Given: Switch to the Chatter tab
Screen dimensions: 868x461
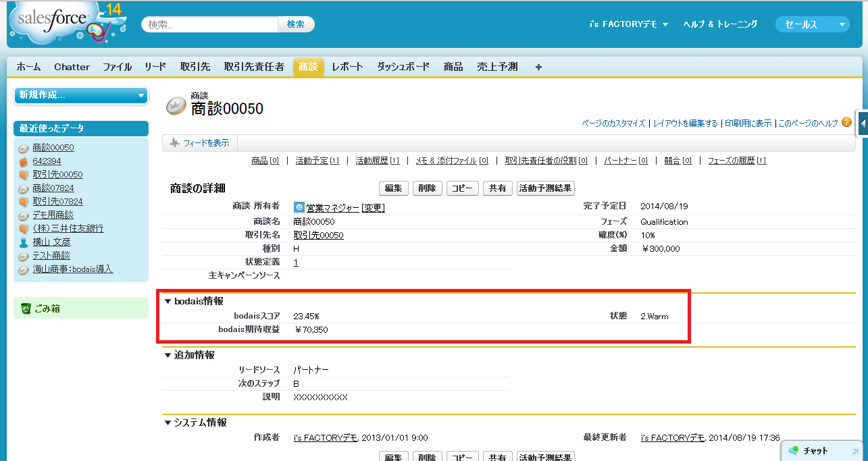Looking at the screenshot, I should (72, 67).
